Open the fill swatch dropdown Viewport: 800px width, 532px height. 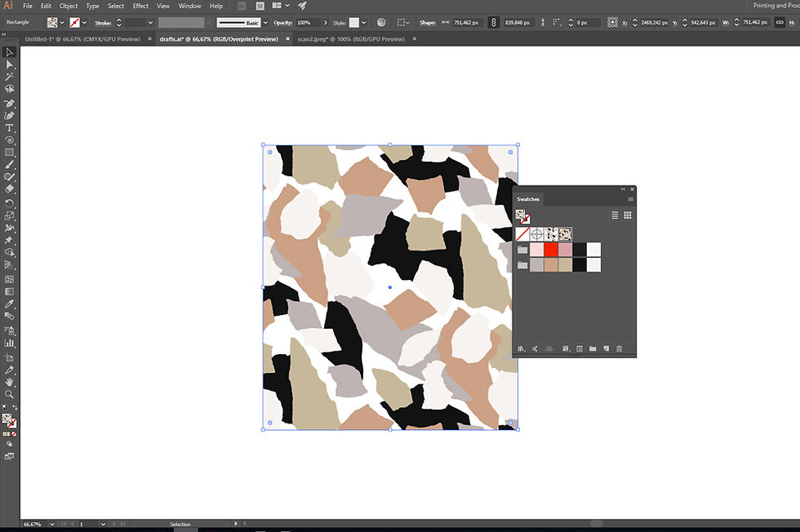[62, 23]
